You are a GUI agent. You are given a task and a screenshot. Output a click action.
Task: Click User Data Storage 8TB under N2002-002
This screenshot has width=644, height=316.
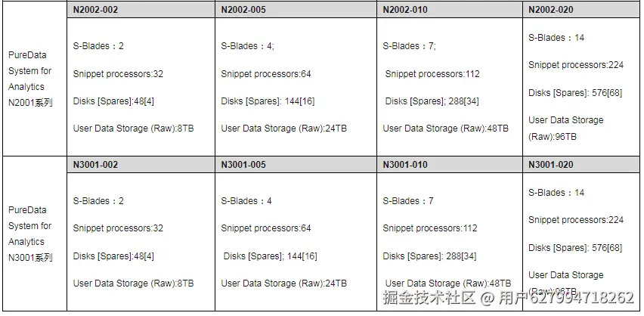tap(133, 129)
